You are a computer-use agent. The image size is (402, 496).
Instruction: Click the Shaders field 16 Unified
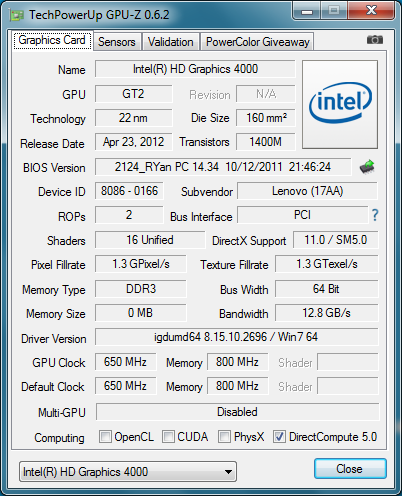[x=150, y=240]
